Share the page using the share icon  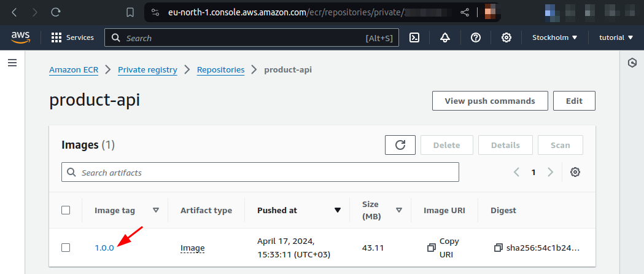[465, 13]
